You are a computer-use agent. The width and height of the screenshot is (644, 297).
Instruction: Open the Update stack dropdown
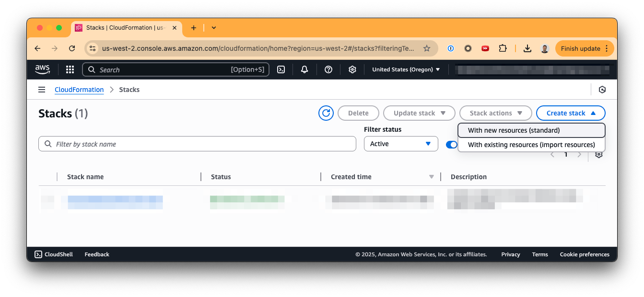(x=420, y=113)
